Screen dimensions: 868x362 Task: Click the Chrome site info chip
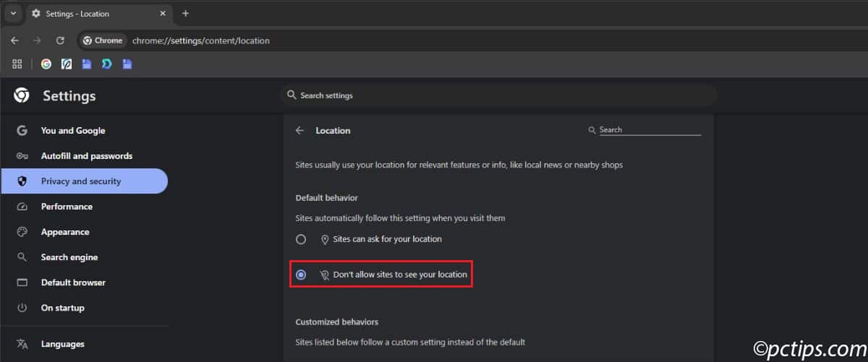click(103, 40)
